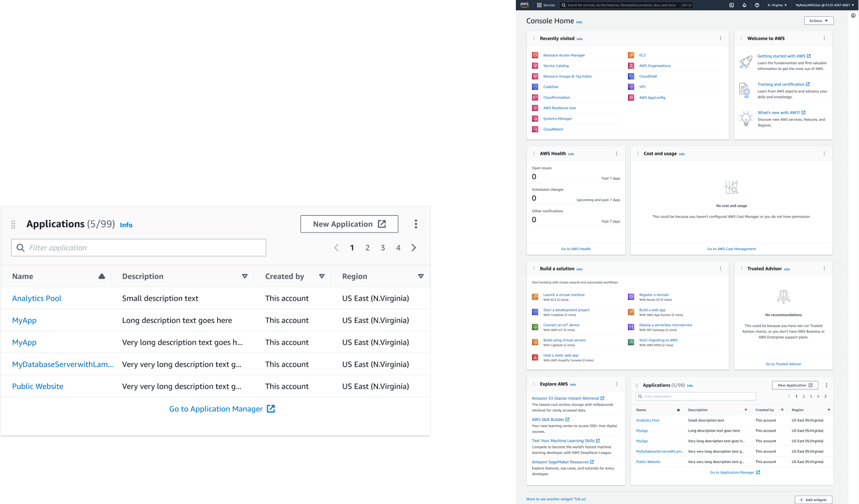
Task: Click the AWS logo in the navigation bar
Action: [524, 5]
